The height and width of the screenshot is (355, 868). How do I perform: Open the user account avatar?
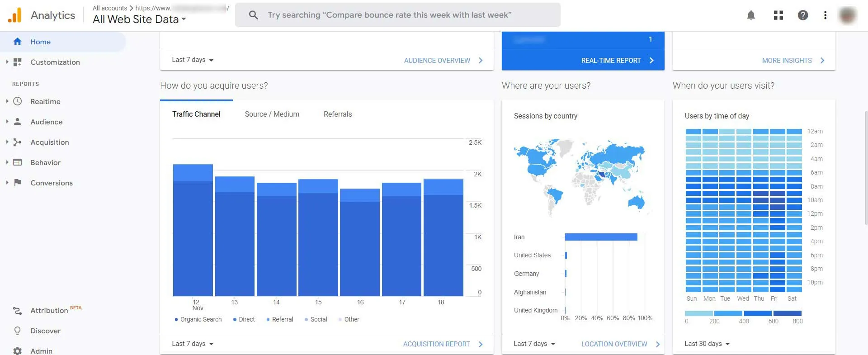[847, 15]
